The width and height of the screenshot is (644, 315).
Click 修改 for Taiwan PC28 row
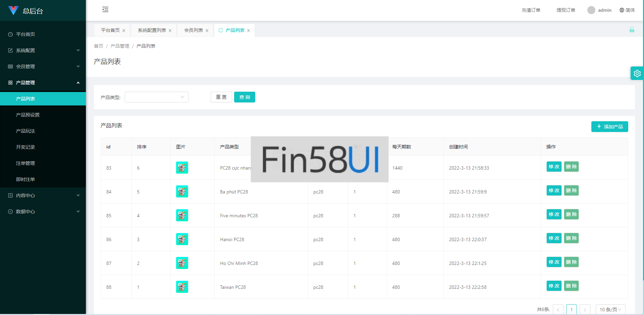[554, 286]
